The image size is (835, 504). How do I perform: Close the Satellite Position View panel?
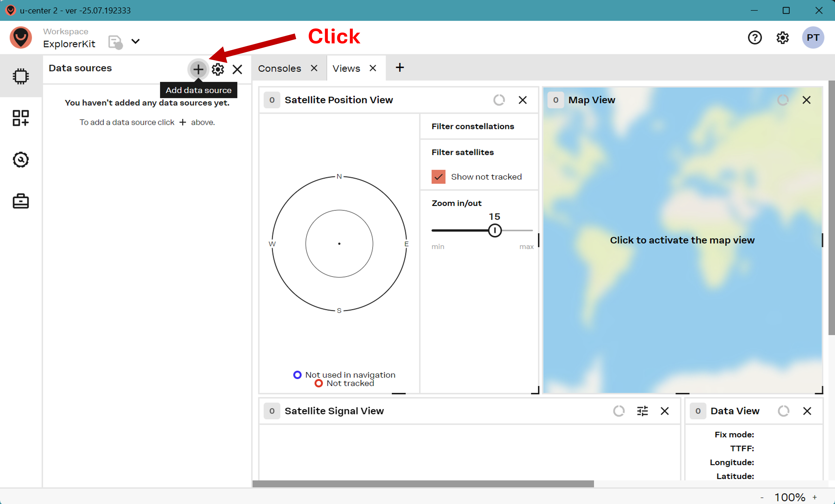click(523, 100)
